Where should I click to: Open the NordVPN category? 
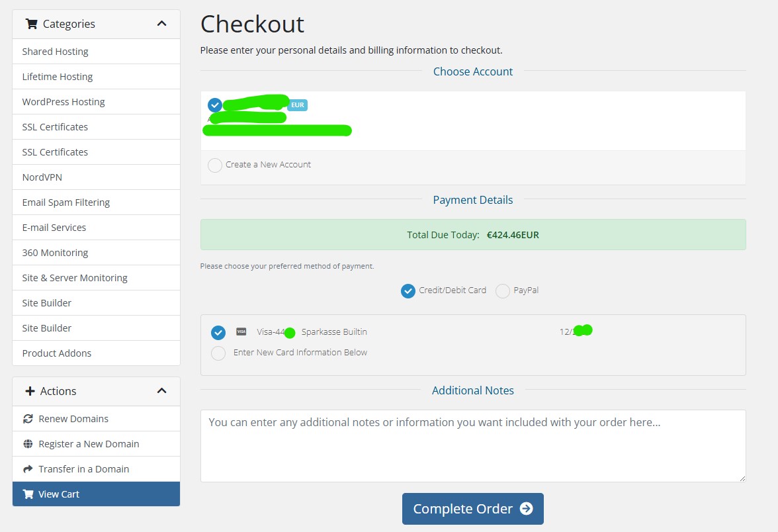pos(42,177)
